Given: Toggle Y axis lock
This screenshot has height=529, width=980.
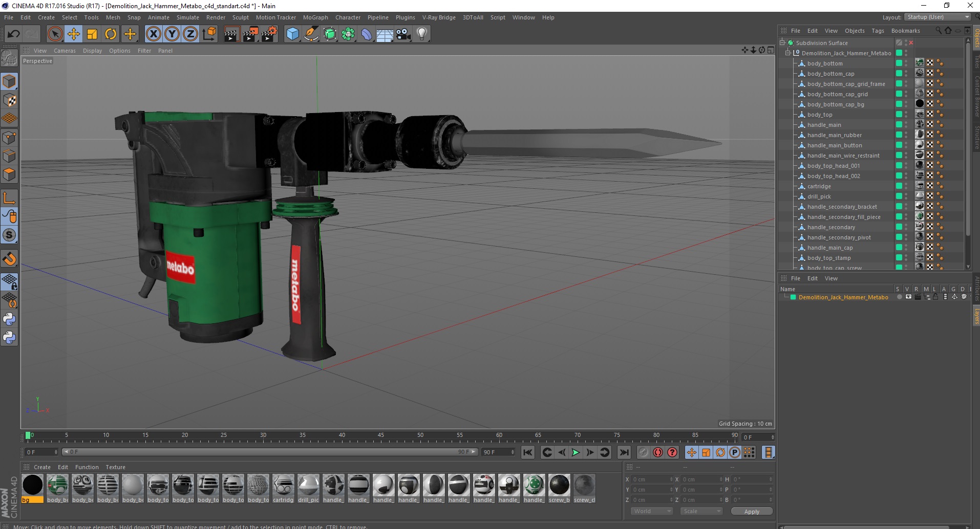Looking at the screenshot, I should (x=172, y=34).
